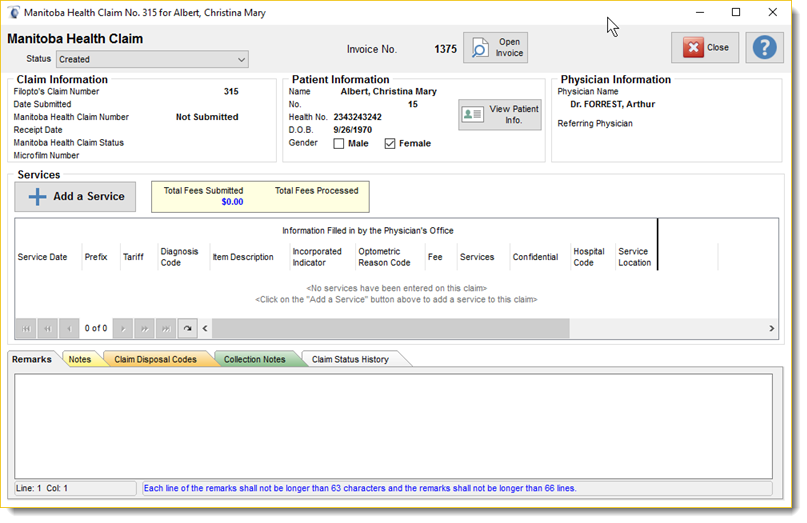This screenshot has height=523, width=807.
Task: Check the Male gender checkbox
Action: (339, 144)
